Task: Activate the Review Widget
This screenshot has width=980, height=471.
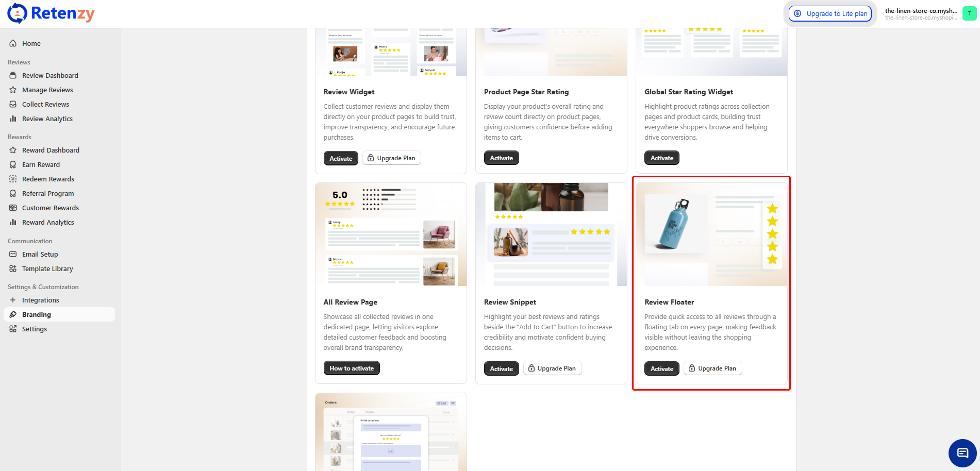Action: click(x=341, y=158)
